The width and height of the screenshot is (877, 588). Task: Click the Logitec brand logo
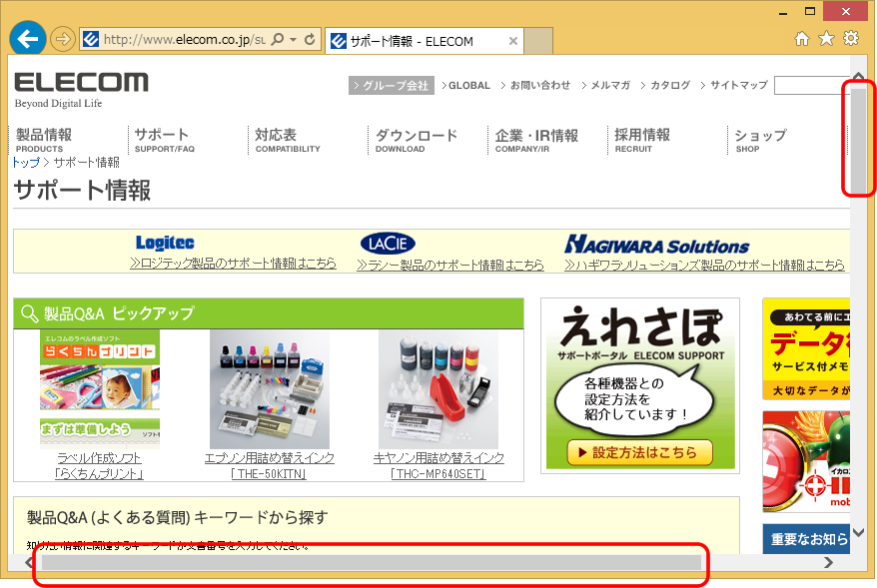point(165,243)
